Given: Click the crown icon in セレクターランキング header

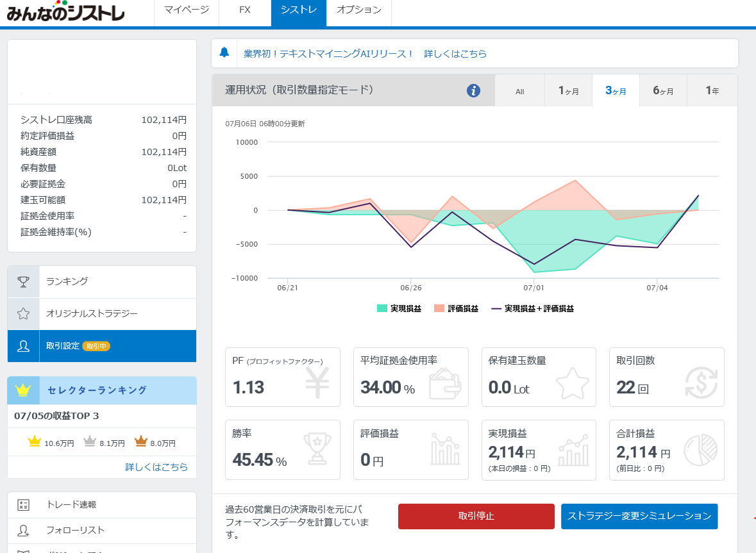Looking at the screenshot, I should point(23,390).
